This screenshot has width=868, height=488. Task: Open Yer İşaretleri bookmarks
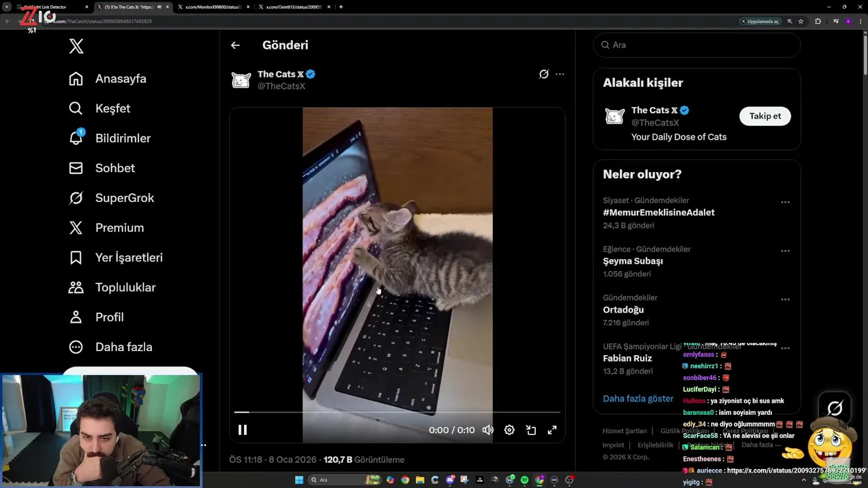(116, 258)
